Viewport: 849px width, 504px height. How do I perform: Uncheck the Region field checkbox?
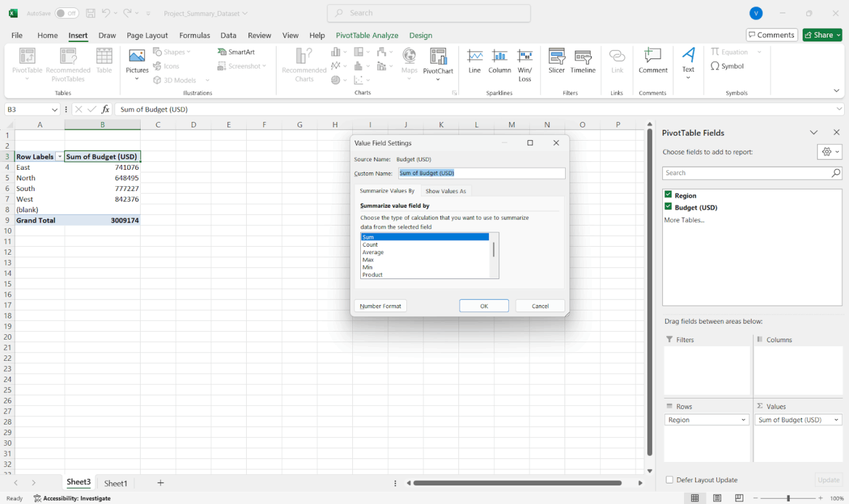(668, 195)
